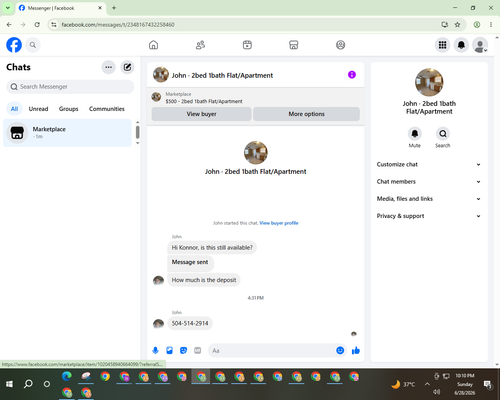Open Chats options three-dot button

tap(108, 67)
